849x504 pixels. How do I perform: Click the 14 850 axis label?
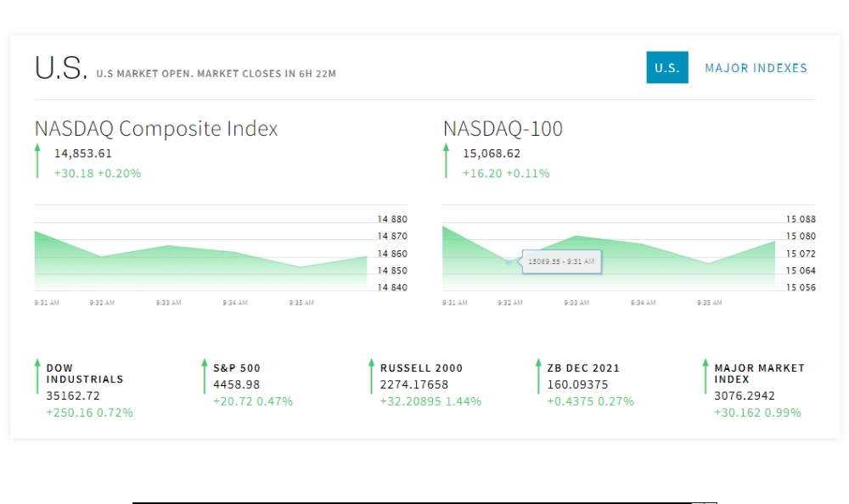coord(392,271)
